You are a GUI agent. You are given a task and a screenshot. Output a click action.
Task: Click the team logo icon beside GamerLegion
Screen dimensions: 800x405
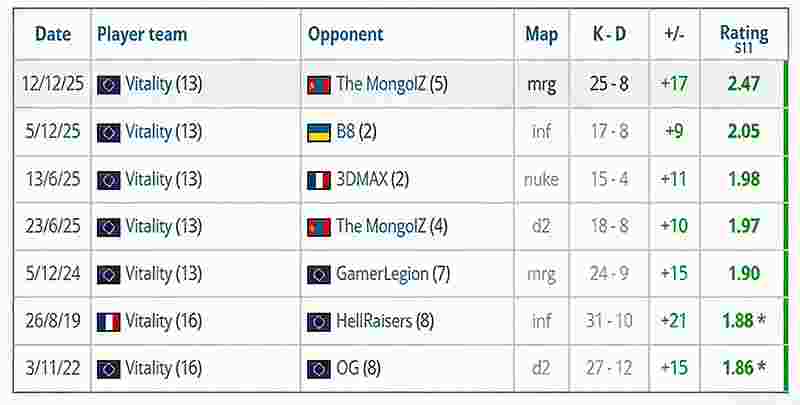319,274
